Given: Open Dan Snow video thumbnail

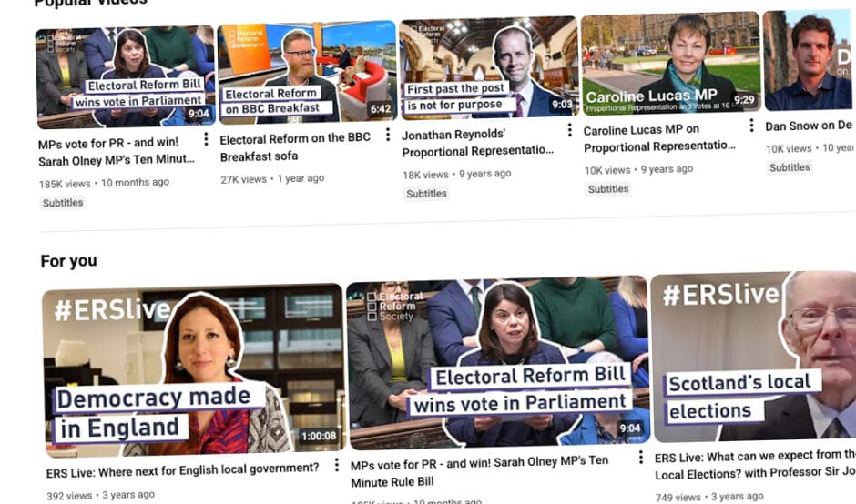Looking at the screenshot, I should [x=809, y=60].
